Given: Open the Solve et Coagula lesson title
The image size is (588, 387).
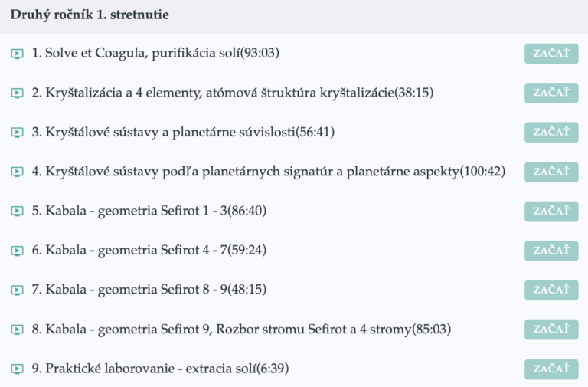Looking at the screenshot, I should point(155,53).
